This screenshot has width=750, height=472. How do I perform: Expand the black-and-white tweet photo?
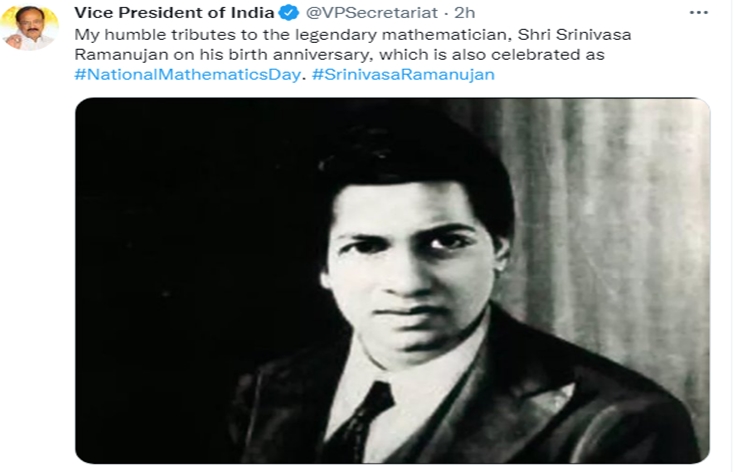pyautogui.click(x=392, y=280)
